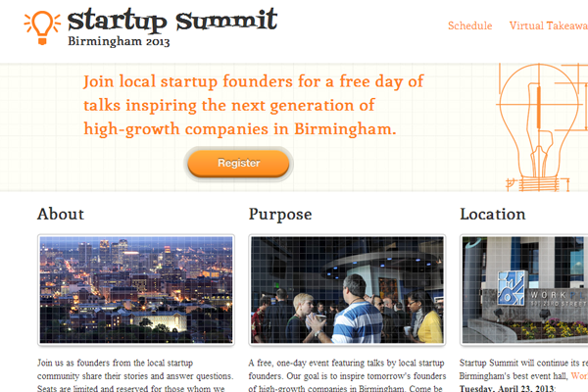Click the Purpose paragraph starting 'A free, one-day event'
This screenshot has width=588, height=392.
pos(347,375)
